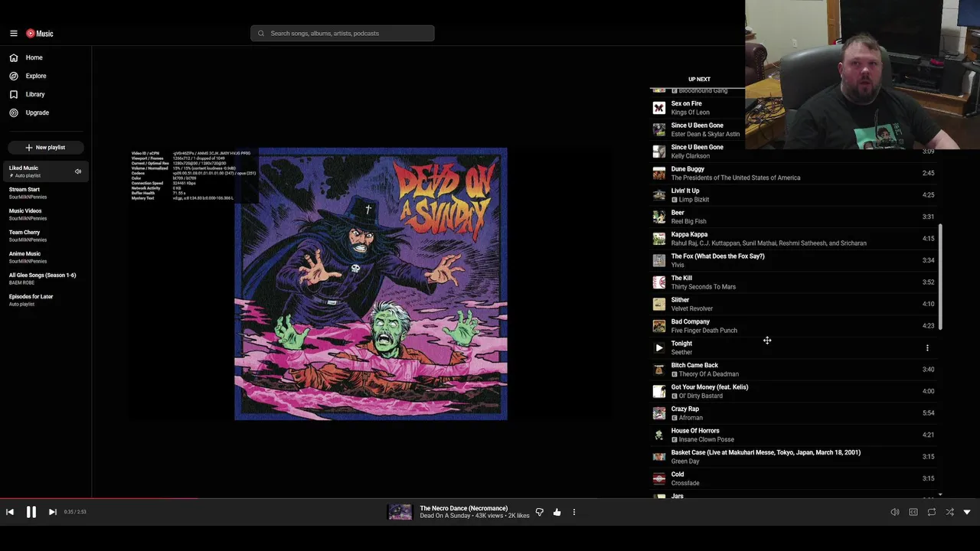Viewport: 980px width, 551px height.
Task: Collapse the player page arrow
Action: (x=967, y=512)
